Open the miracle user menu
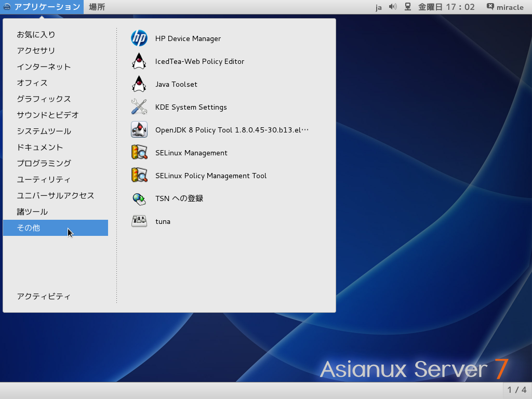This screenshot has height=399, width=532. (505, 7)
